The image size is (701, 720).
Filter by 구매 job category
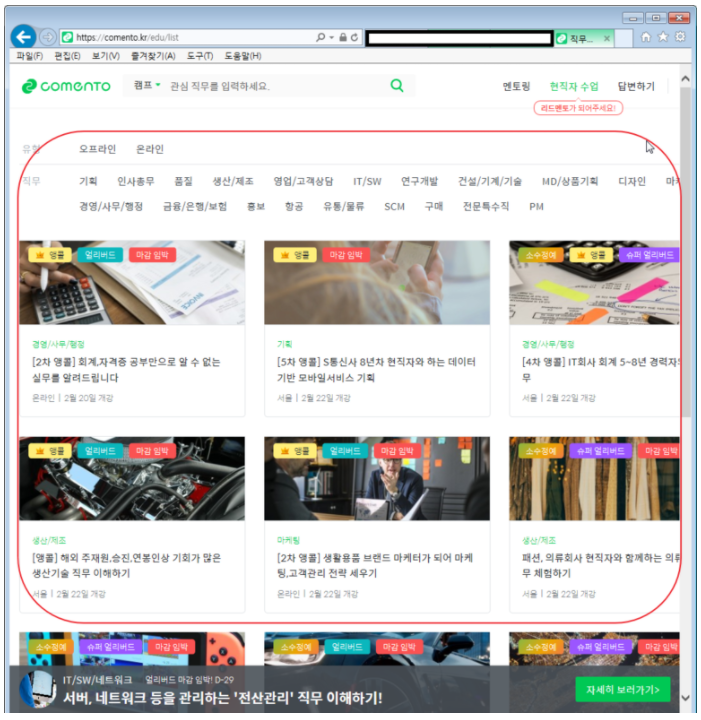[434, 207]
